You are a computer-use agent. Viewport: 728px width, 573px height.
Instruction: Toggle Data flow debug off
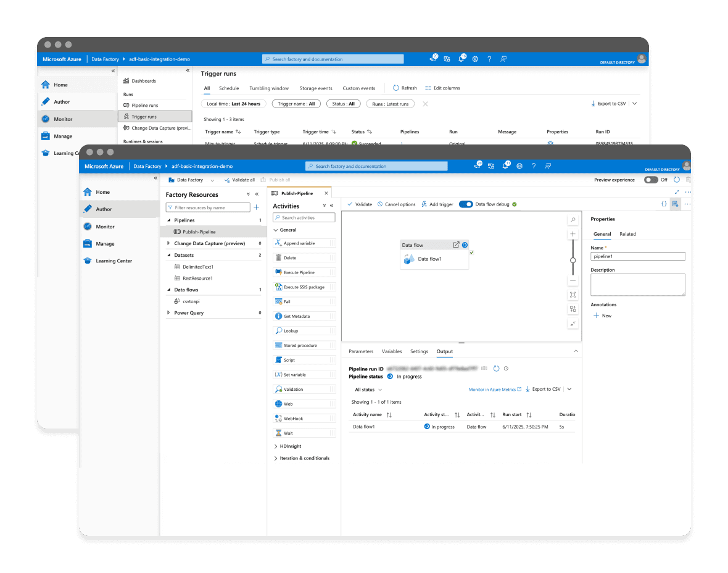[466, 204]
